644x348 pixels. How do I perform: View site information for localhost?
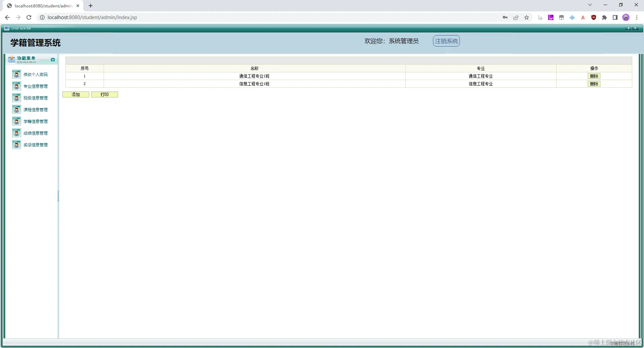pos(42,17)
